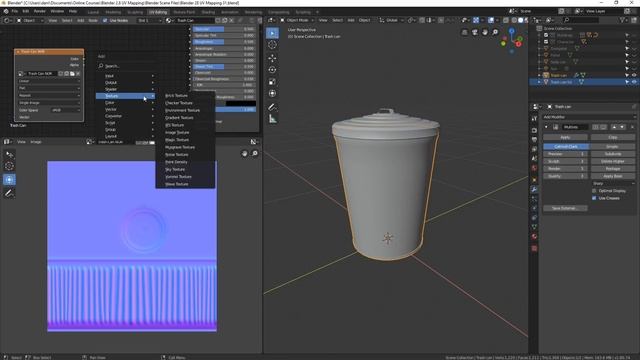This screenshot has height=360, width=640.
Task: Adjust the Sheen Tint slider in Principled BSDF
Action: coord(224,67)
